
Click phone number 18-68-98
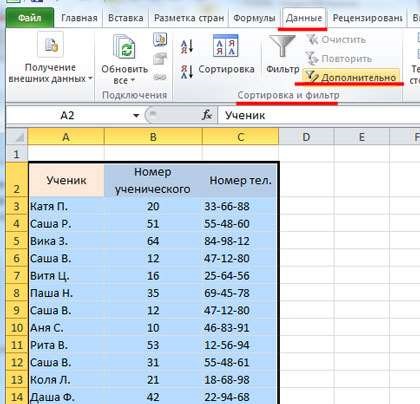point(240,380)
